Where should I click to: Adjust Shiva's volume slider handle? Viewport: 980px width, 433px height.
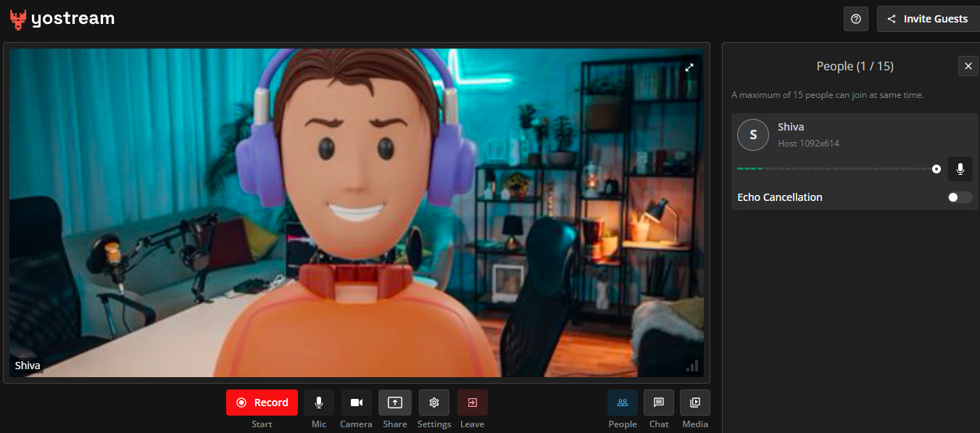coord(936,169)
